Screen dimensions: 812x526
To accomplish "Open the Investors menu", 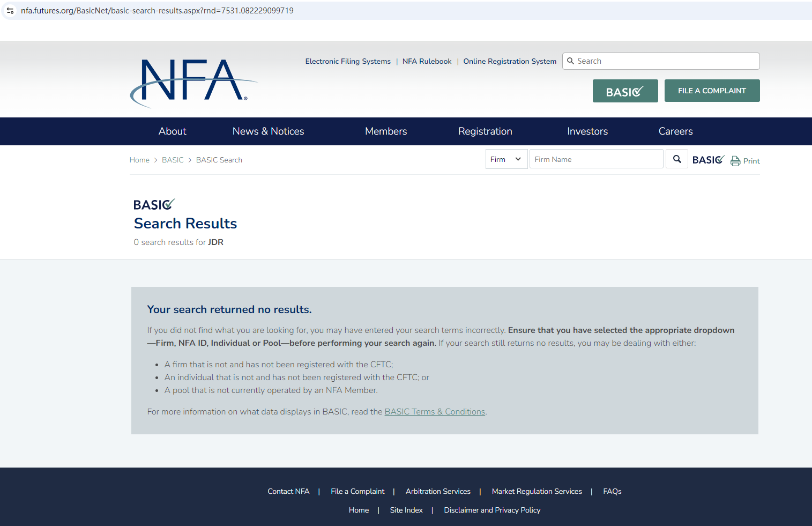I will (x=587, y=131).
